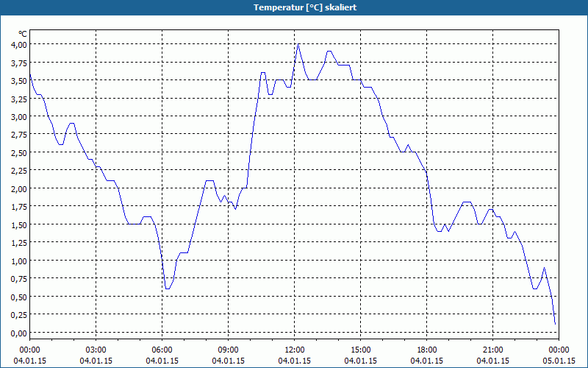Click the 1,50 y-axis label
Screen dimensions: 588x368
[x=19, y=225]
